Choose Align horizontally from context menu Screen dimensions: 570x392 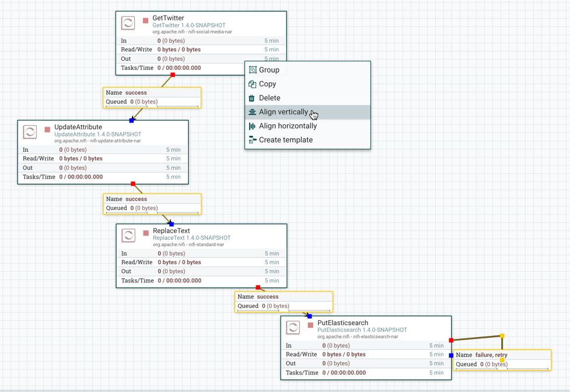tap(288, 126)
